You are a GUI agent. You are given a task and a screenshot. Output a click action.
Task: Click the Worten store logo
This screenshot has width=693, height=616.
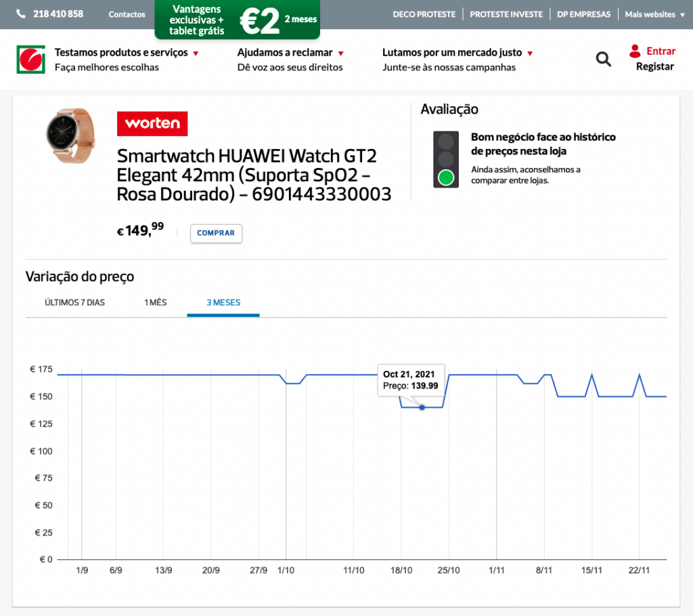tap(152, 123)
